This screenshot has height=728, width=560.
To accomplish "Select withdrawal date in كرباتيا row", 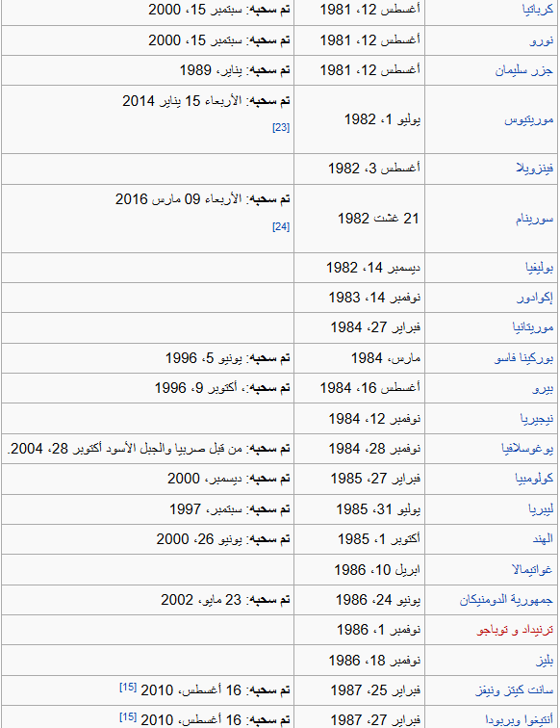I will (195, 10).
